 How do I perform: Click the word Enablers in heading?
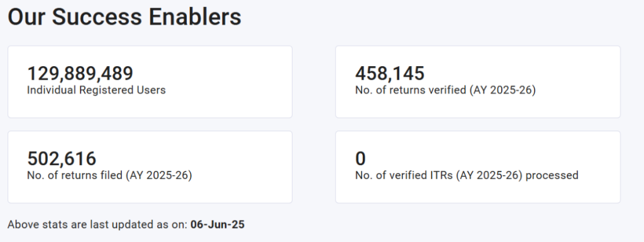(x=195, y=17)
